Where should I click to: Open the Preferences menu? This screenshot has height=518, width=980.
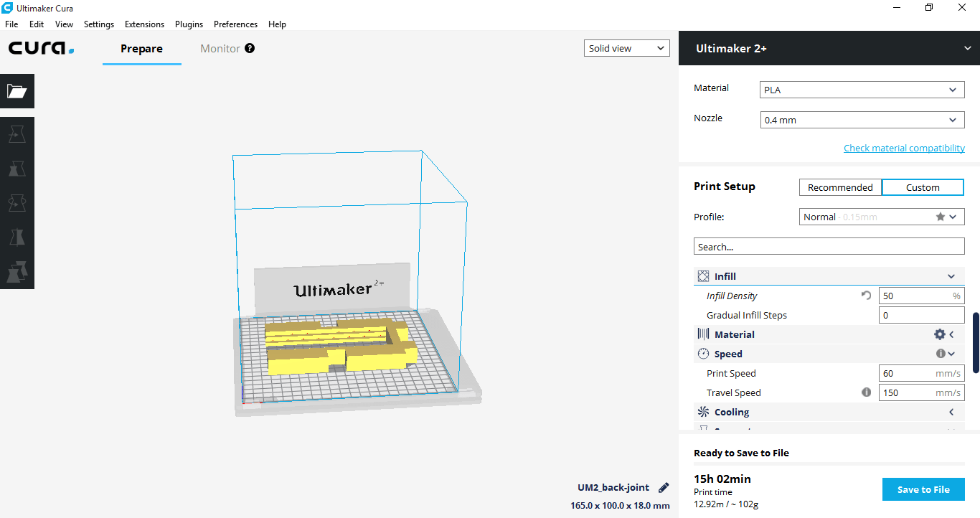(235, 24)
